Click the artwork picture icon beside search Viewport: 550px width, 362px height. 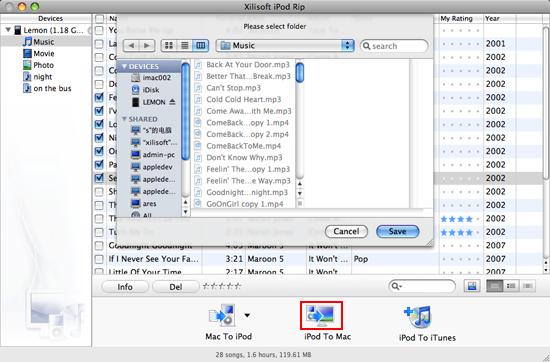(x=472, y=286)
